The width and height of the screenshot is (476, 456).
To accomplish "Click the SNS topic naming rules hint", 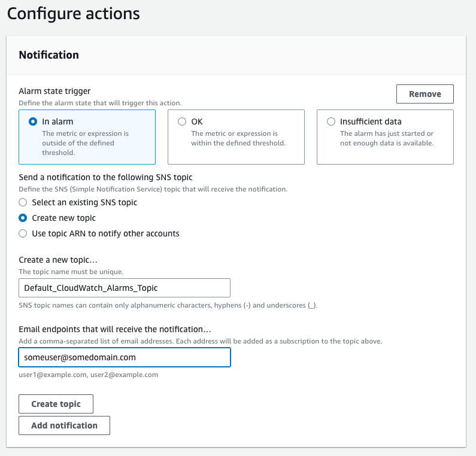I will click(x=168, y=305).
